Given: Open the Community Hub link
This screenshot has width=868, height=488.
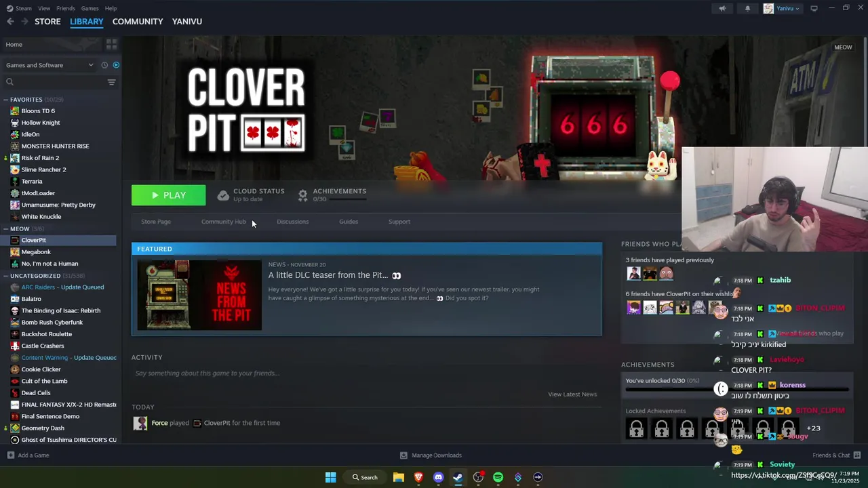Looking at the screenshot, I should (x=224, y=222).
